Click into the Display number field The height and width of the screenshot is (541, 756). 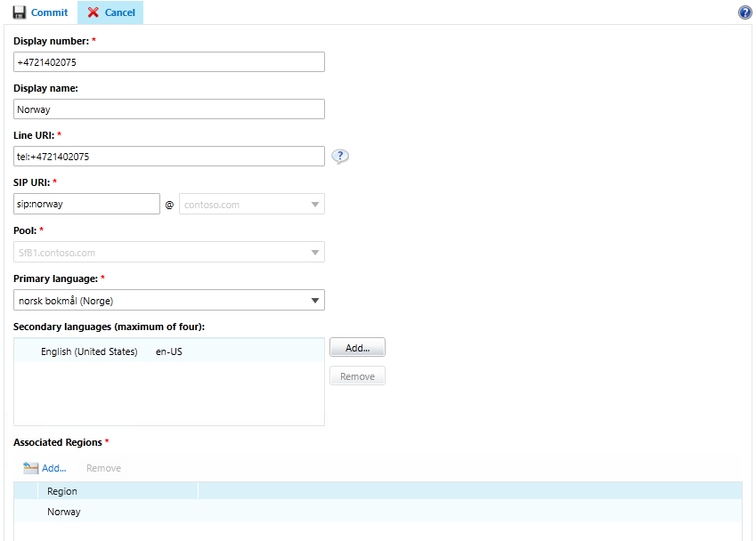pos(169,62)
